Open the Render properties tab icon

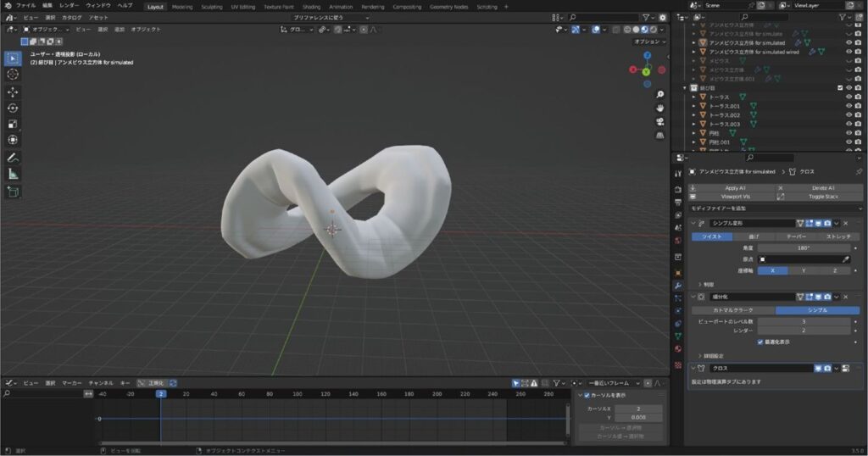pos(678,189)
